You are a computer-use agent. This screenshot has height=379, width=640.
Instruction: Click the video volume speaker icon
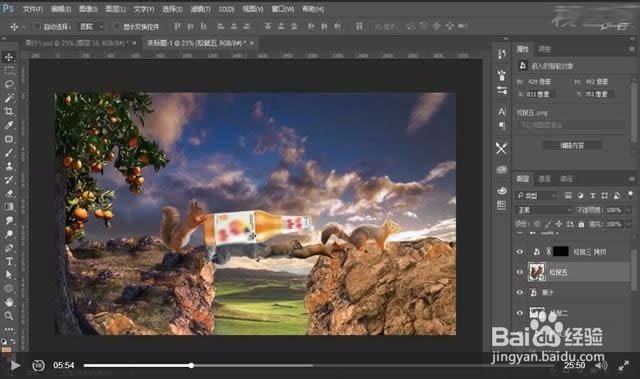pos(601,366)
